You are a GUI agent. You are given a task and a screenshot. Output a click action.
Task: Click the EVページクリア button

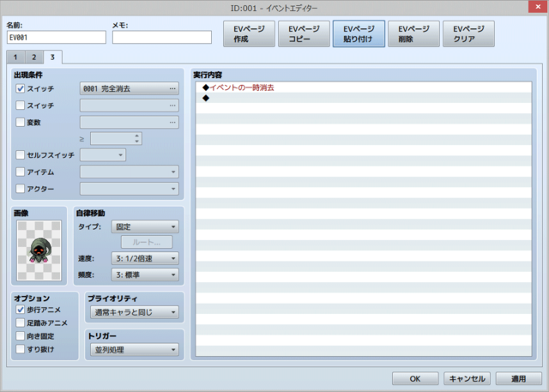(468, 34)
